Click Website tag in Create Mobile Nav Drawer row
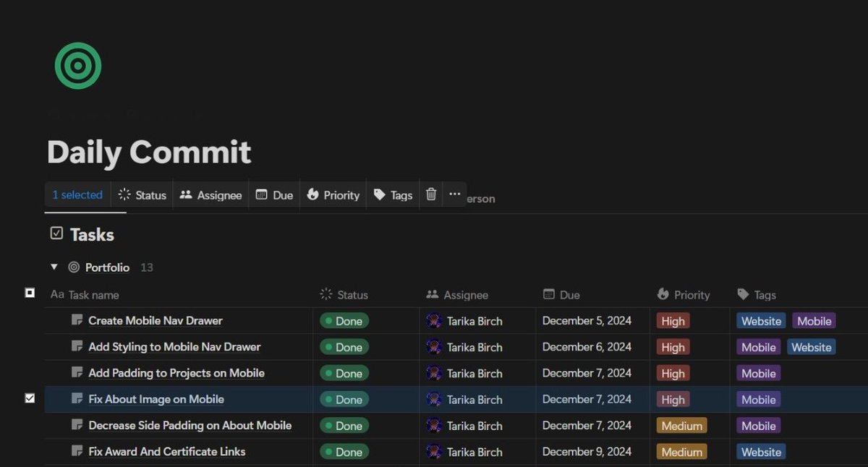 761,321
